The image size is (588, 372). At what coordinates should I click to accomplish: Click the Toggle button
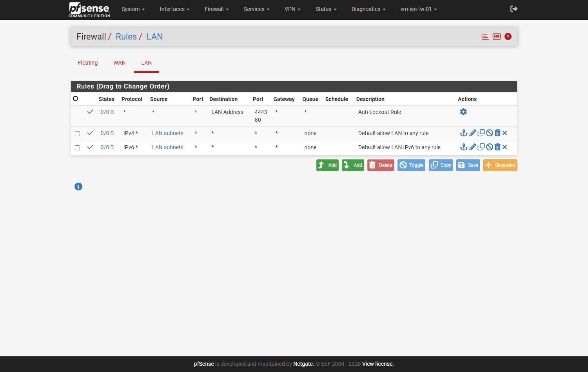click(x=412, y=165)
